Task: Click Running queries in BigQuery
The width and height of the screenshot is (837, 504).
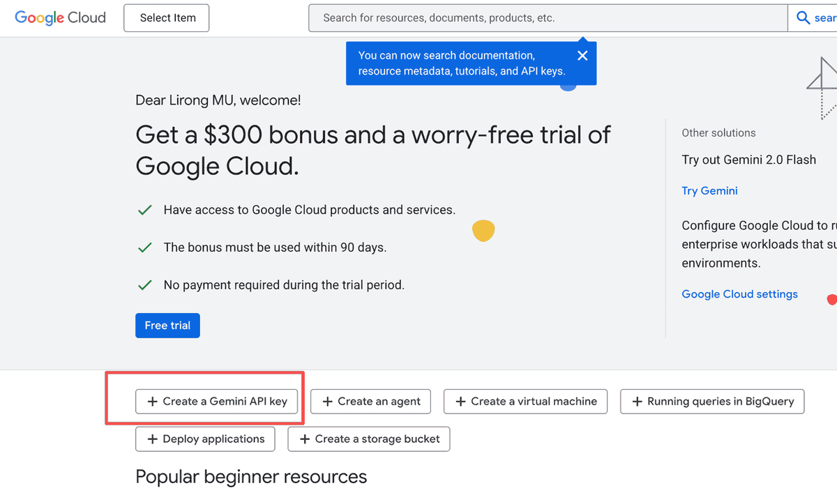Action: [712, 402]
